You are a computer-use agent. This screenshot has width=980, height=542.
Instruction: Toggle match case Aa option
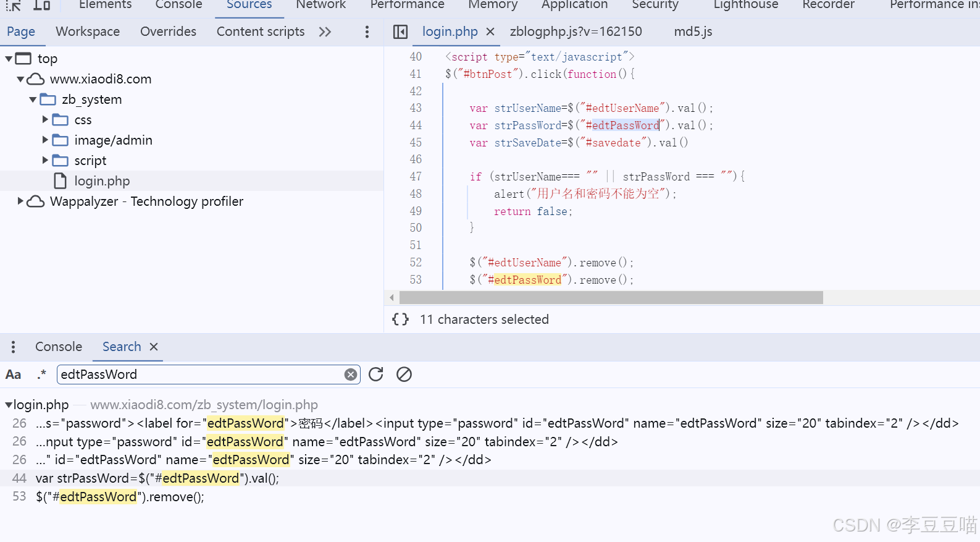[x=13, y=375]
